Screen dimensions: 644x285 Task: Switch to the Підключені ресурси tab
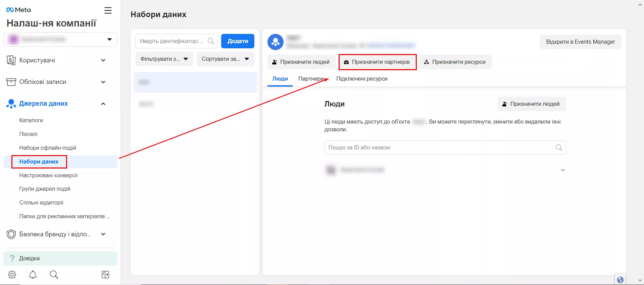tap(362, 79)
